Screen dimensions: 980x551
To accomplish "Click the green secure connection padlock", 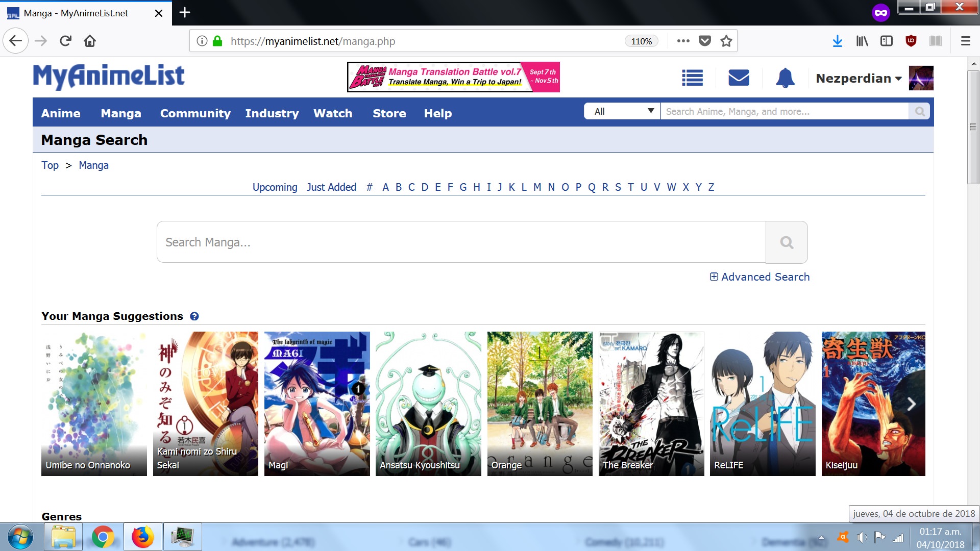I will click(217, 41).
